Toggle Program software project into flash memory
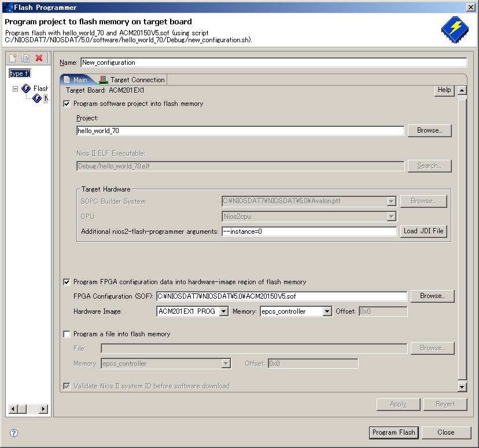479x448 pixels. pos(67,104)
